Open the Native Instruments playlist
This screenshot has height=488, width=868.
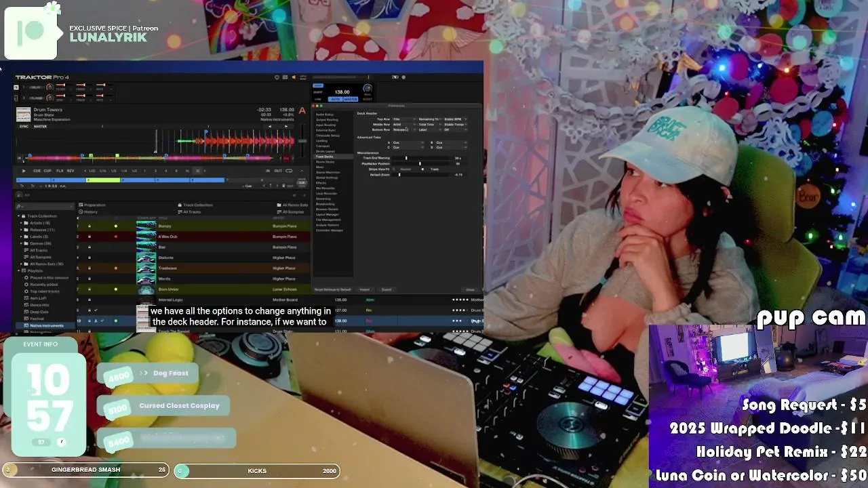[46, 326]
